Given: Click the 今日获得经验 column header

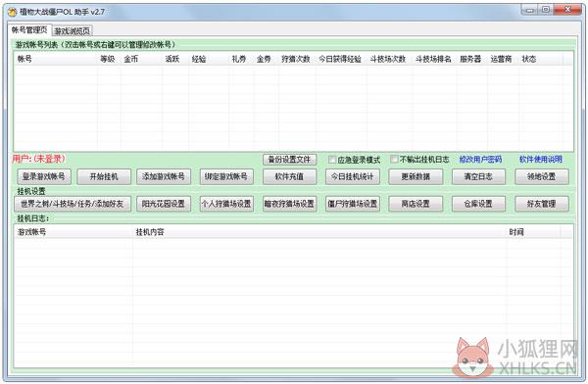Looking at the screenshot, I should pyautogui.click(x=341, y=59).
